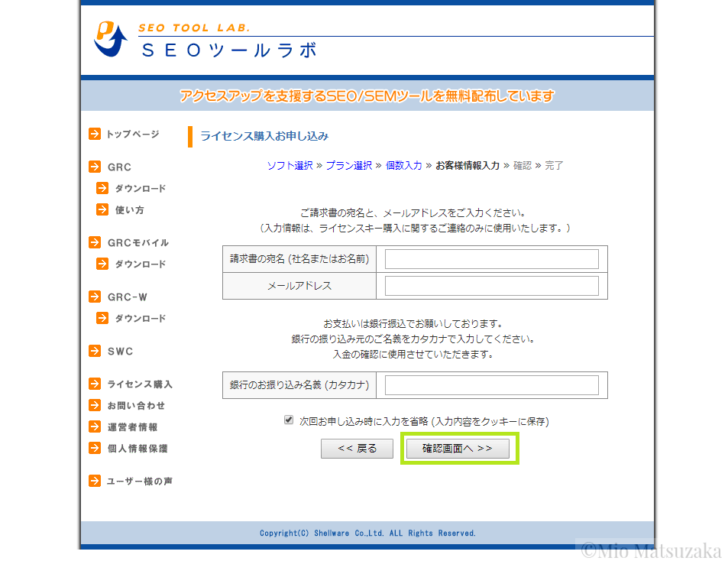
Task: Go back to ソフト選択 breadcrumb step
Action: pos(290,166)
